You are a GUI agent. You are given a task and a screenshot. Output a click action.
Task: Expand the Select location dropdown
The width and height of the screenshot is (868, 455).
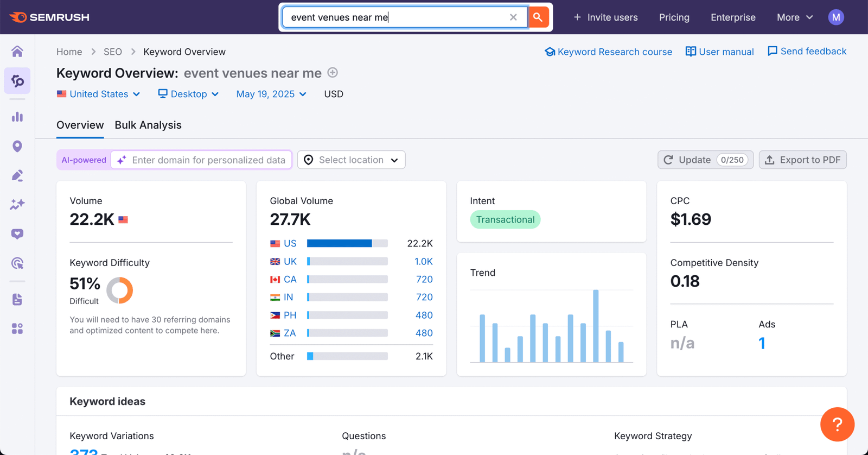tap(352, 160)
